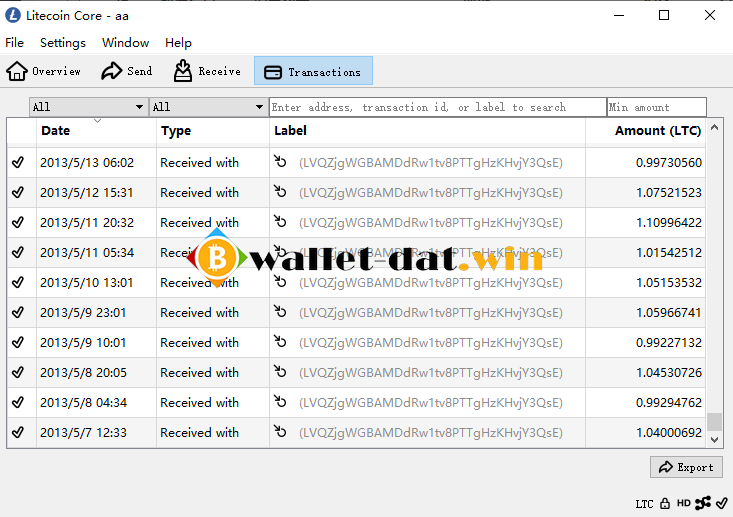Click the Litecoin logo in the title bar

13,15
